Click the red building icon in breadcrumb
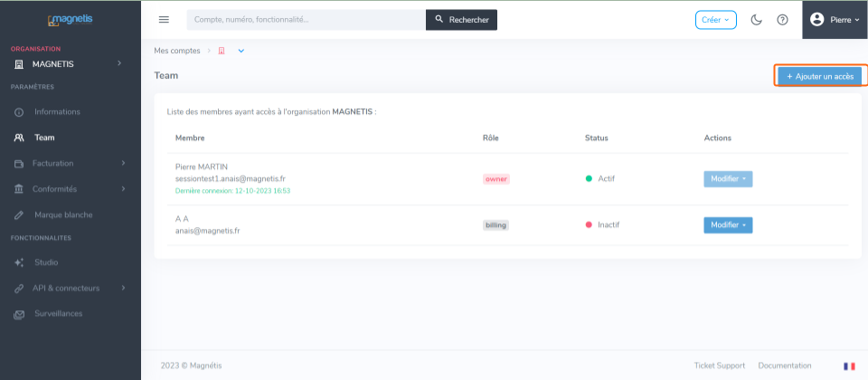The width and height of the screenshot is (868, 380). [x=222, y=51]
